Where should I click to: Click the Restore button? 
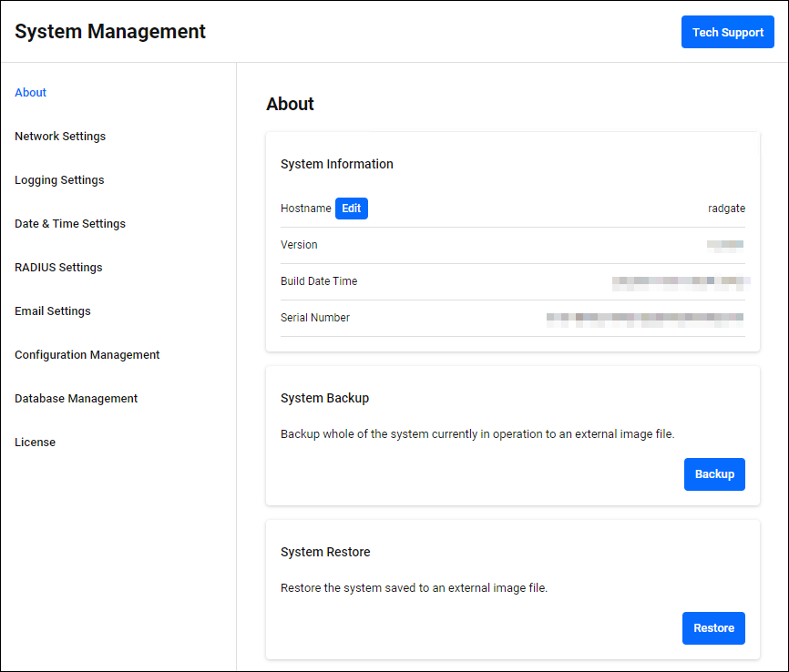click(x=713, y=628)
